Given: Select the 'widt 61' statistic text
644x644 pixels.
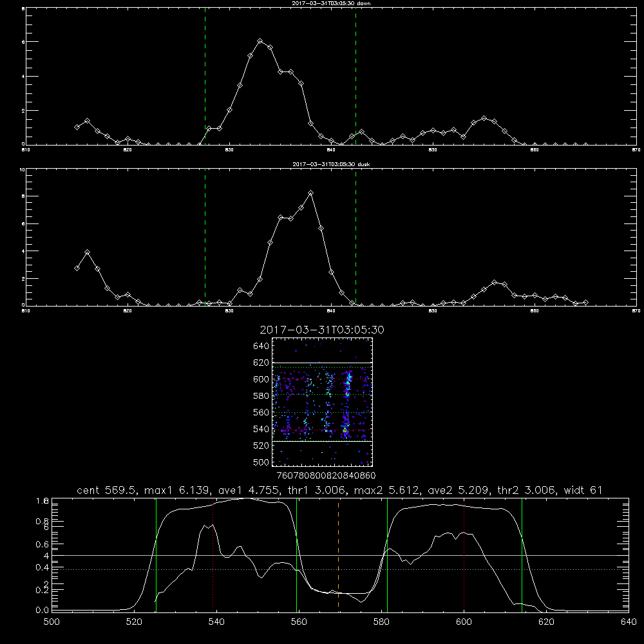Looking at the screenshot, I should [583, 490].
